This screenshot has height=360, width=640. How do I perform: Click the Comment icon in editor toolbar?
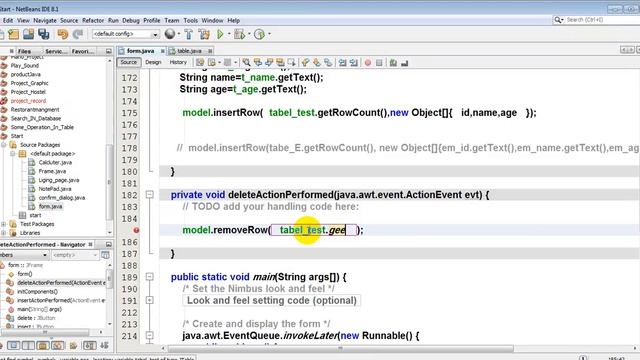click(x=393, y=62)
